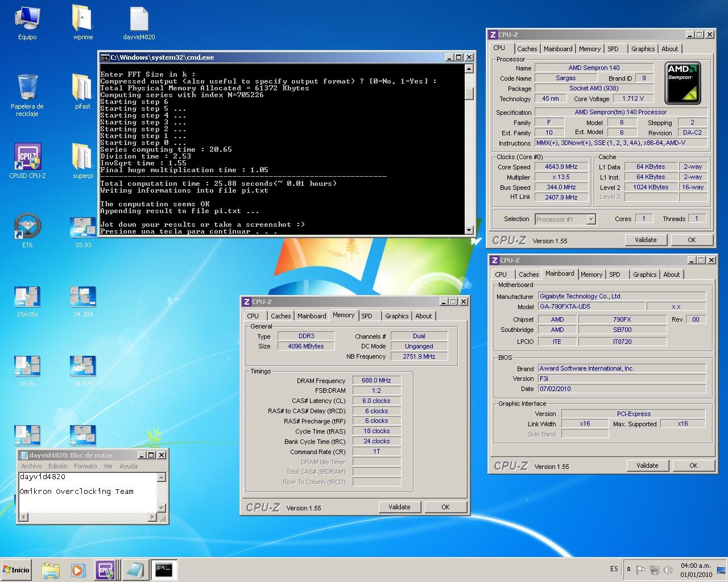Open Papelera de reciclaje icon
Viewport: 728px width, 582px height.
click(x=27, y=95)
